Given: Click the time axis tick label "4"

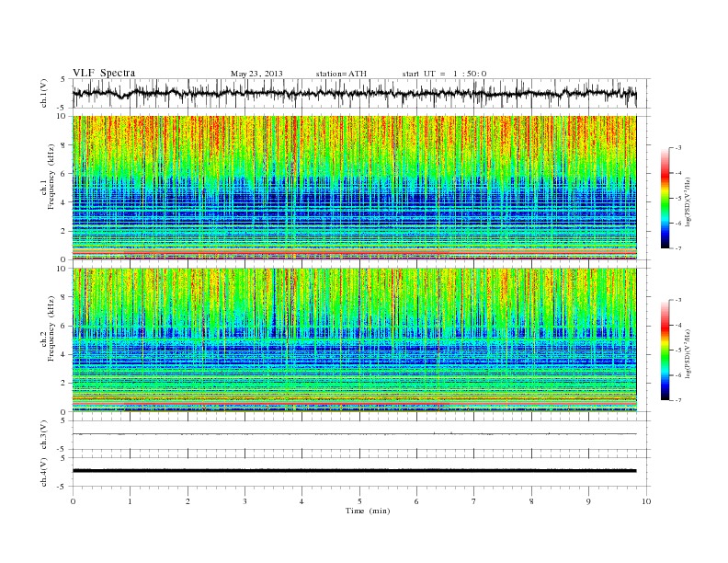Looking at the screenshot, I should [x=301, y=501].
